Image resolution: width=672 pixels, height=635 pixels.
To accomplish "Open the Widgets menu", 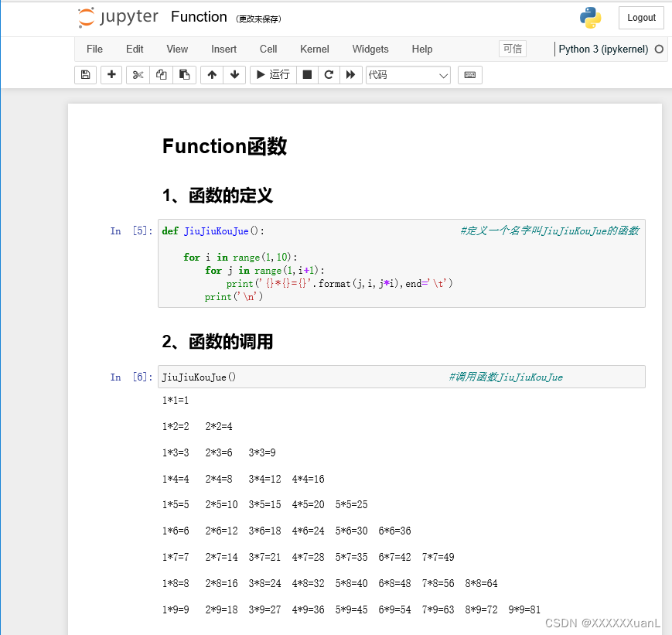I will [370, 49].
